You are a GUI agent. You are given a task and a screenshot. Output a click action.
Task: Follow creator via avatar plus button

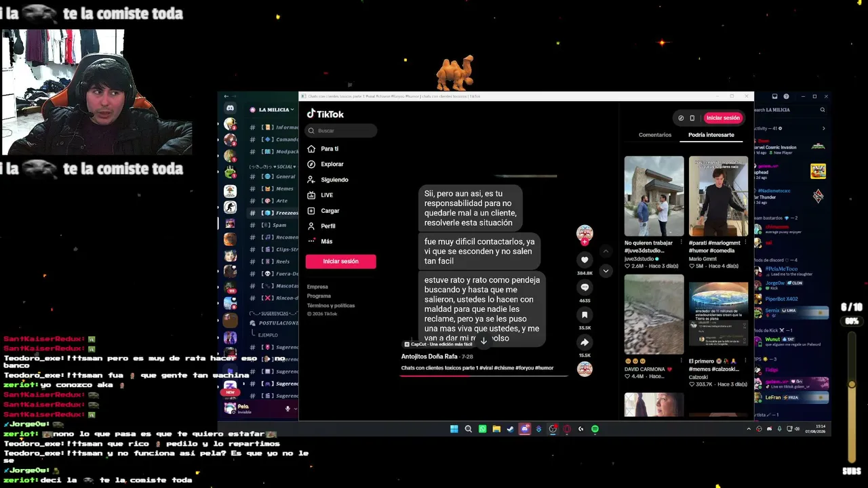(x=585, y=241)
